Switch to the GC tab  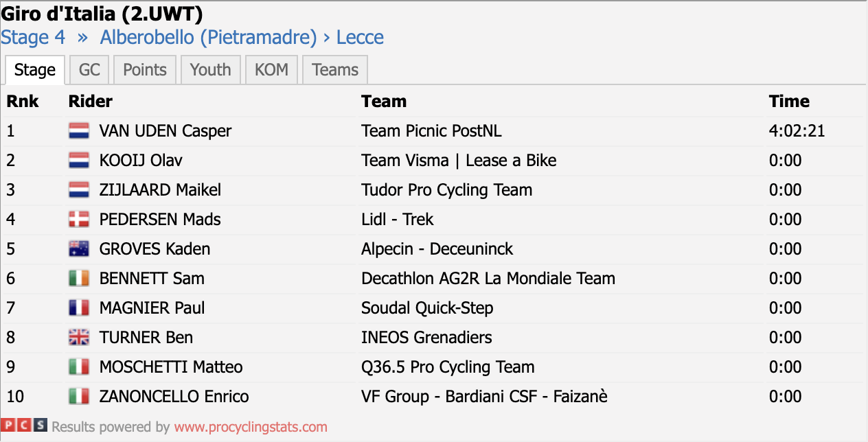[x=89, y=70]
